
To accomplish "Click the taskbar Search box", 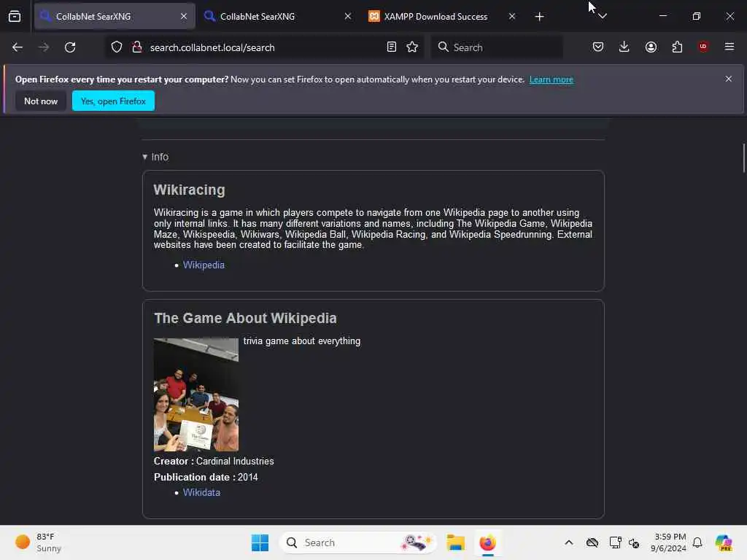I will (x=357, y=542).
